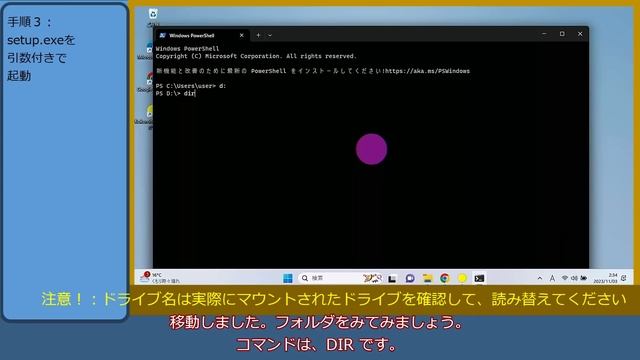Open the taskbar clock and date

point(605,278)
